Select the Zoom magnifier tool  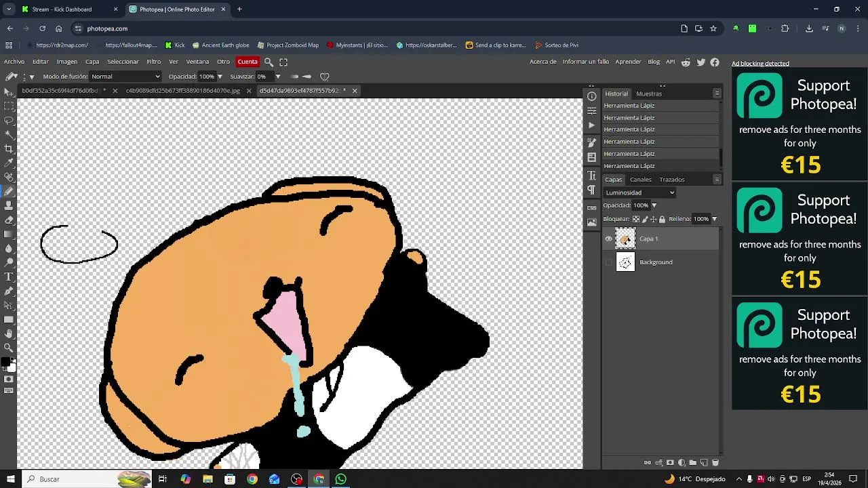click(x=9, y=348)
